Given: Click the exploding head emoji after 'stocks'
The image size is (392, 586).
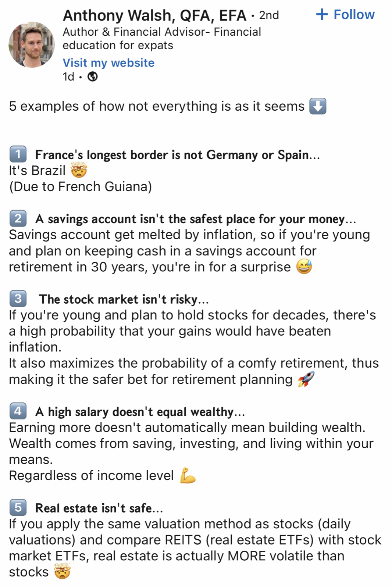Looking at the screenshot, I should pyautogui.click(x=62, y=572).
